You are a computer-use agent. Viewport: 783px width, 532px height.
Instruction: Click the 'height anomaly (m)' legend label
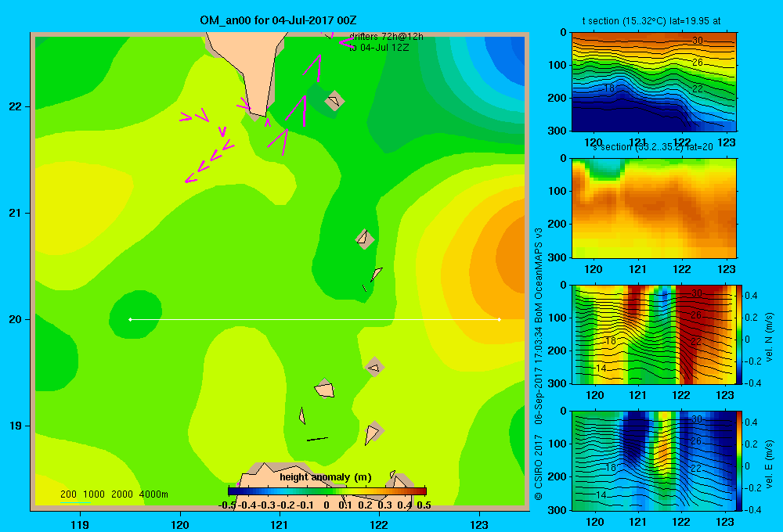326,477
